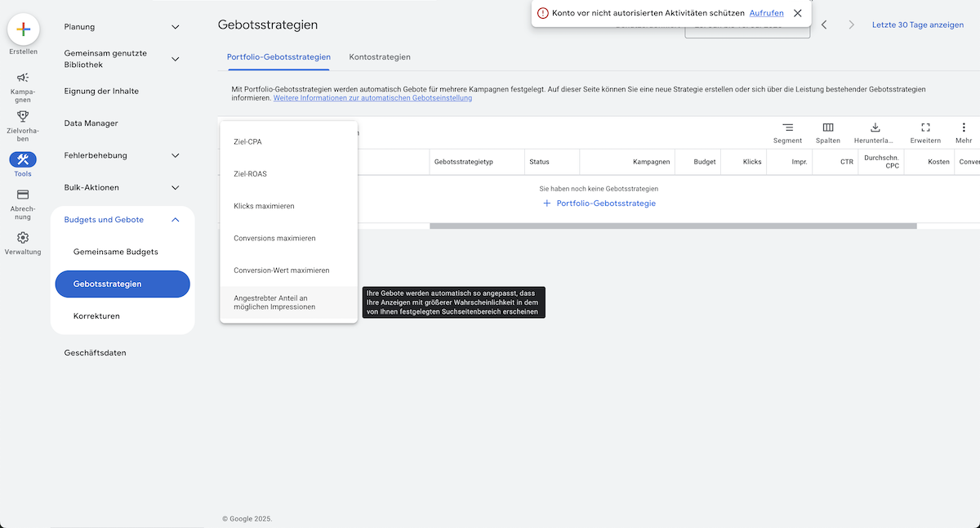Click the Aufrufen link in notification
980x528 pixels.
tap(766, 13)
